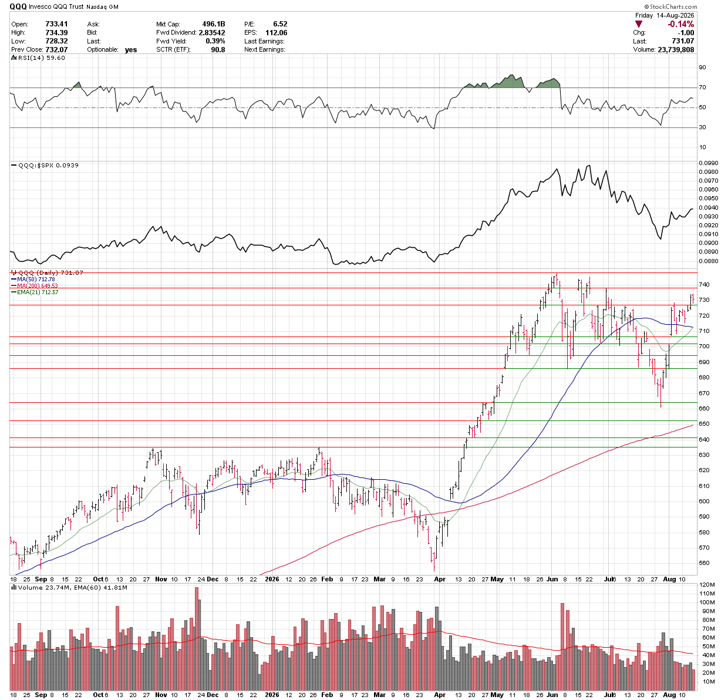The image size is (728, 700).
Task: Click the '560' price axis label
Action: (x=704, y=563)
